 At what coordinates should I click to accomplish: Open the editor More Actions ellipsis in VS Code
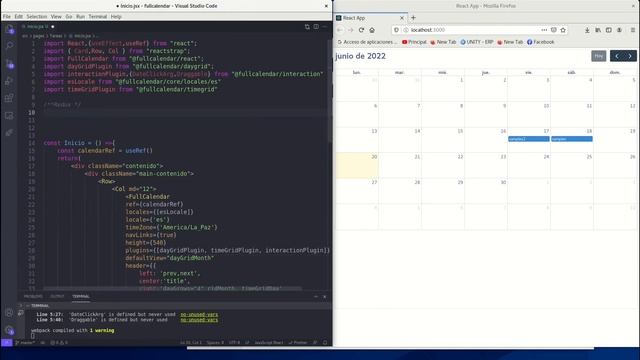[x=324, y=27]
